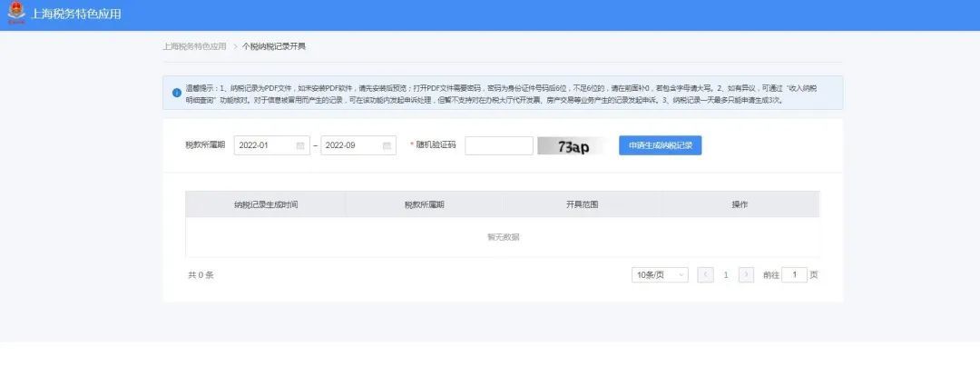Screen dimensions: 980x367
Task: Click the 暂无数据 empty table message
Action: [x=503, y=237]
